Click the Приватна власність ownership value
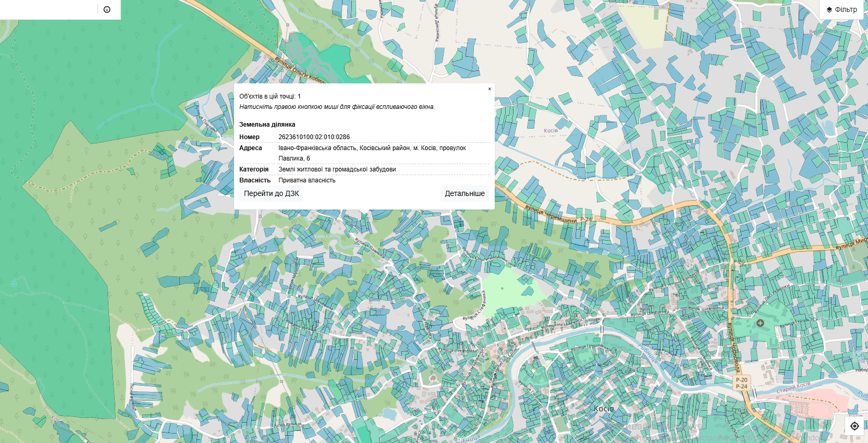 pyautogui.click(x=307, y=180)
